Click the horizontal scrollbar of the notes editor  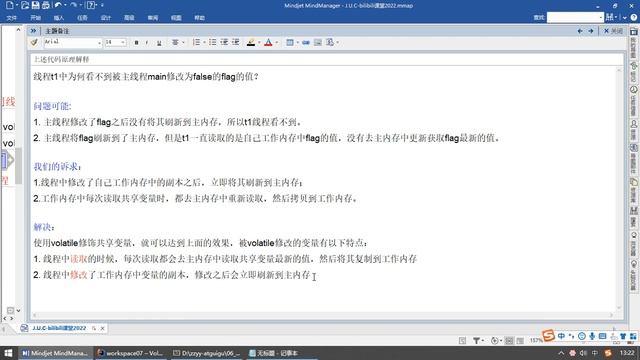pyautogui.click(x=322, y=315)
